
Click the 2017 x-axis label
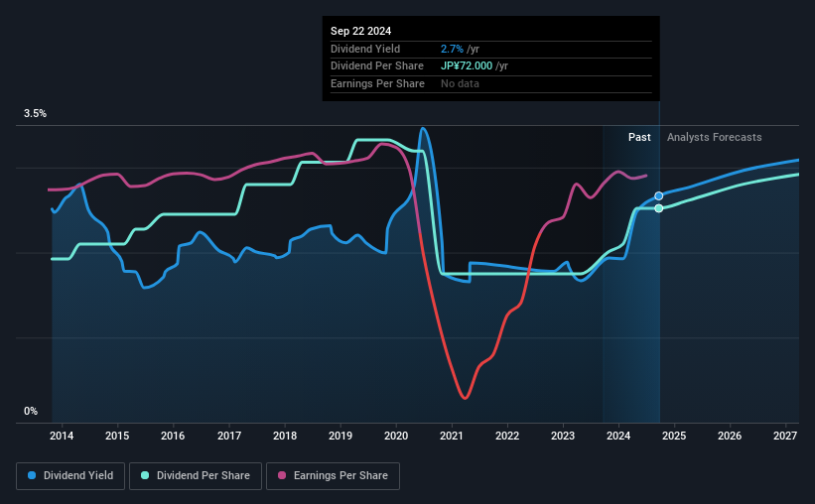[228, 436]
